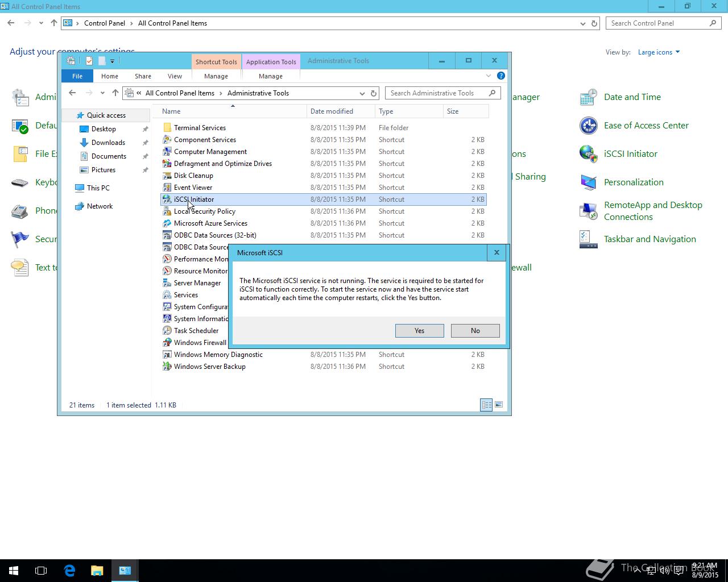Sort files by Type column
The height and width of the screenshot is (582, 728).
coord(409,111)
